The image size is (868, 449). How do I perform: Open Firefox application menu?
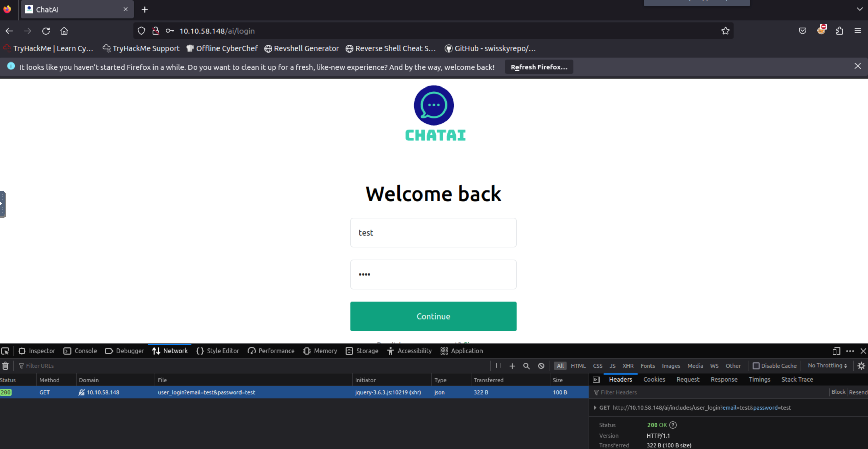pyautogui.click(x=858, y=31)
